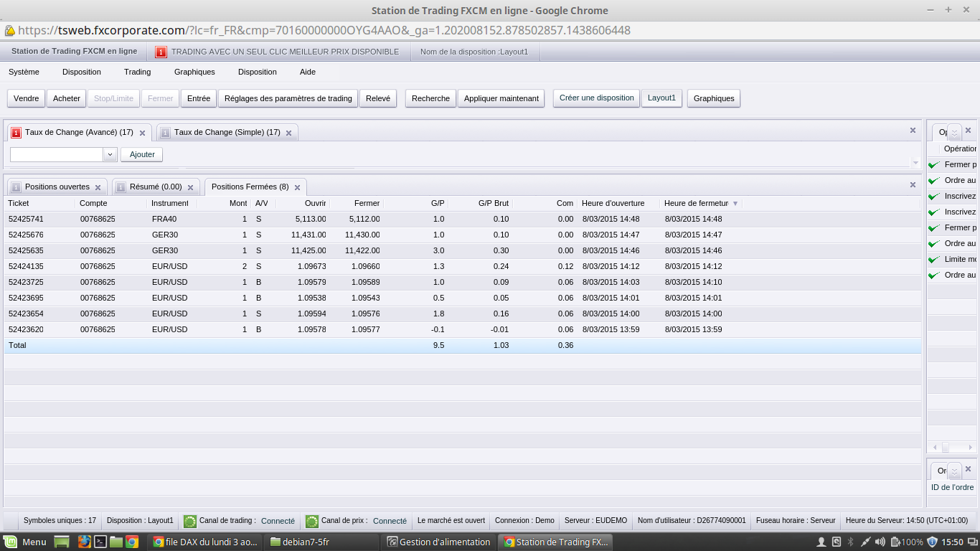The width and height of the screenshot is (980, 551).
Task: Expand hidden tabs in the operations panel
Action: tap(954, 132)
